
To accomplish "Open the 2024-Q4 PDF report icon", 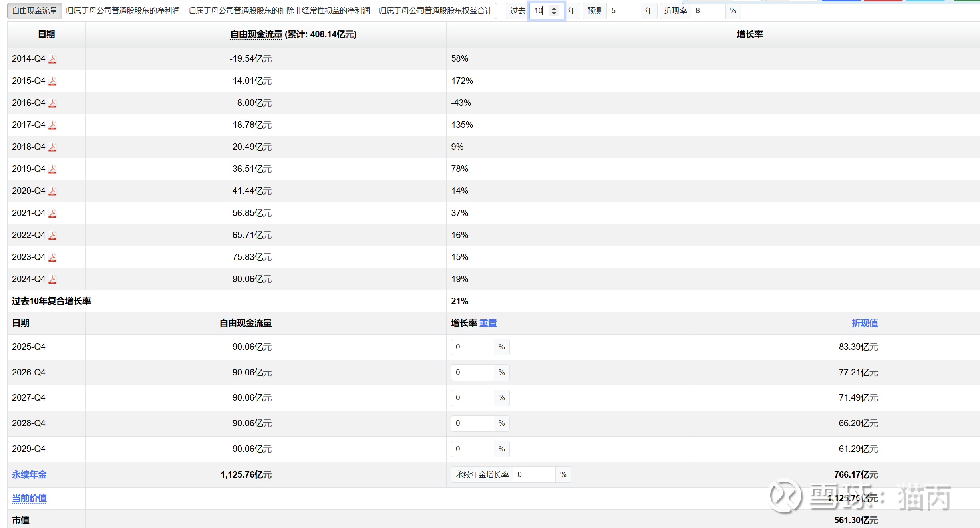I will 52,280.
